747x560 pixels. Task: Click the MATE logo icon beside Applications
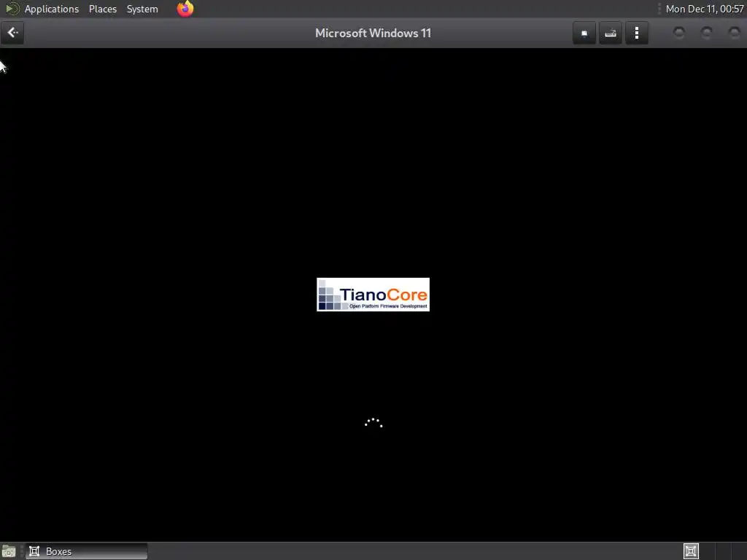coord(12,9)
